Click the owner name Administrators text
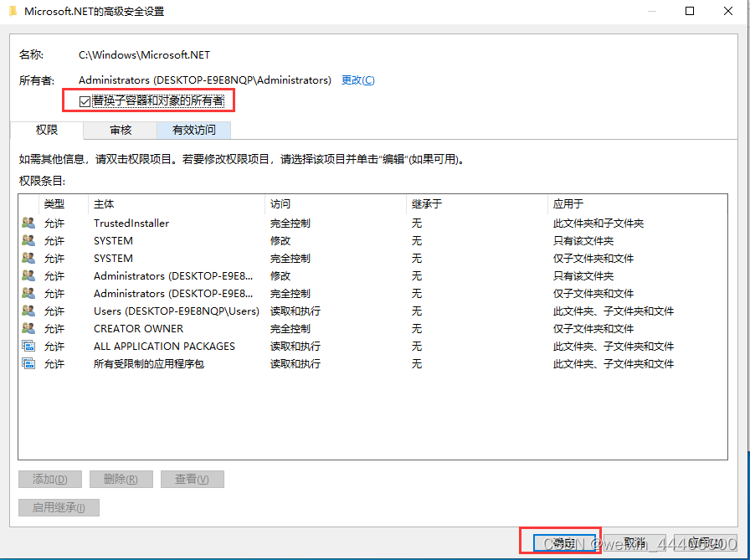 coord(205,80)
